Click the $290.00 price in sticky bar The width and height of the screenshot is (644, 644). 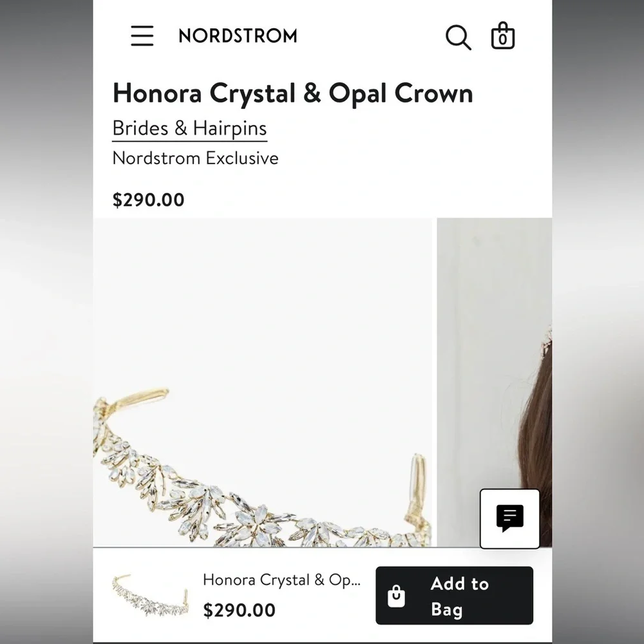coord(239,609)
